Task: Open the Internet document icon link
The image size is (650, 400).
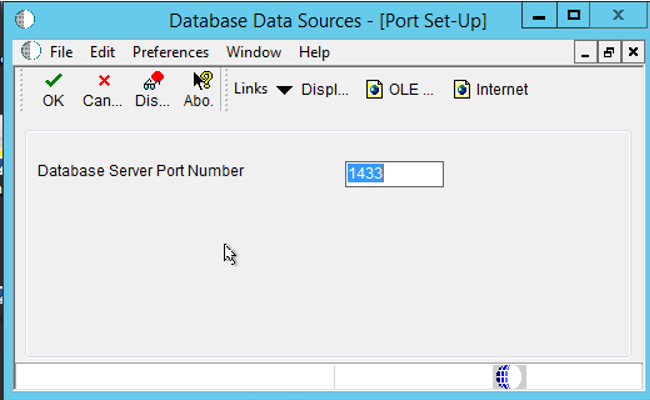Action: coord(461,90)
